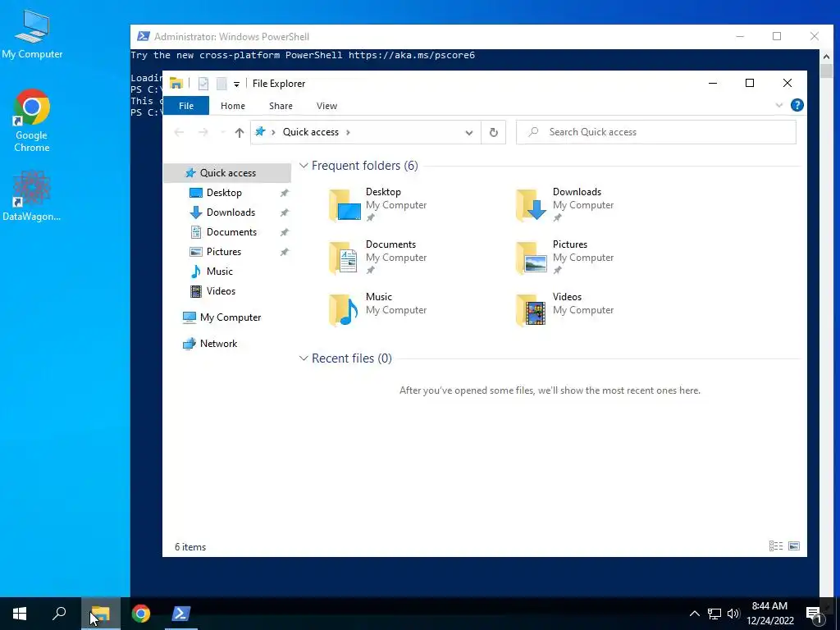840x630 pixels.
Task: Select the Downloads folder icon in Frequent folders
Action: (531, 204)
